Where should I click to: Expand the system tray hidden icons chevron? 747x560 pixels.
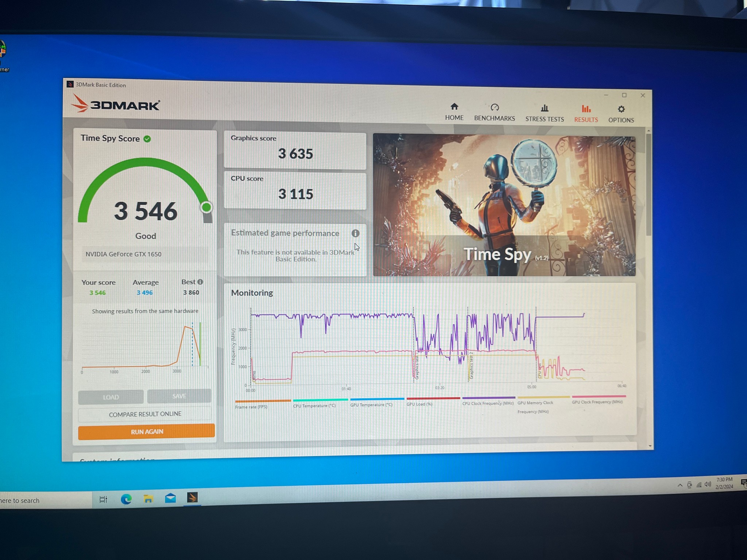[x=680, y=485]
